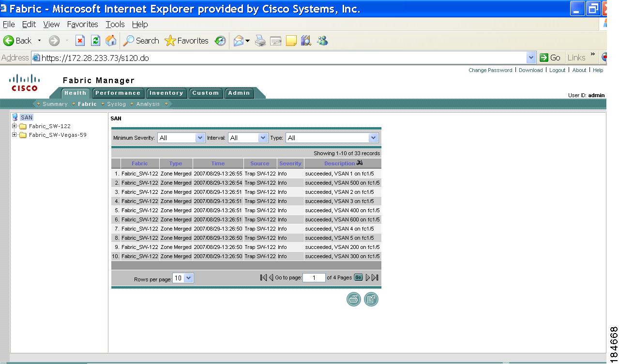
Task: Click the IE Back button
Action: click(17, 41)
